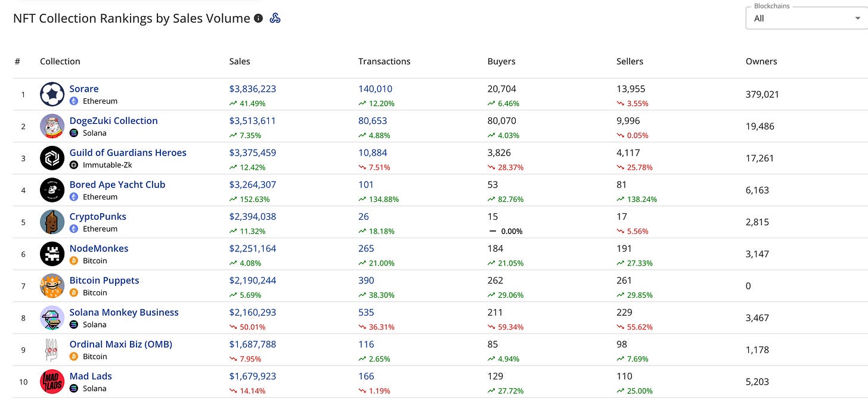Click the NFT Collection Rankings by Sales Volume title
Viewport: 868px width, 399px height.
pyautogui.click(x=132, y=18)
